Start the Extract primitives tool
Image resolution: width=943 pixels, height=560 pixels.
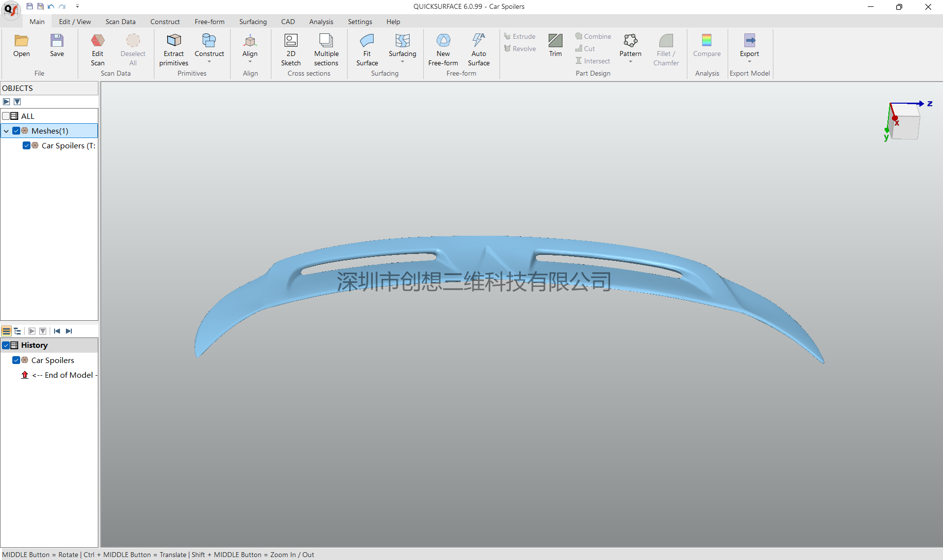174,50
